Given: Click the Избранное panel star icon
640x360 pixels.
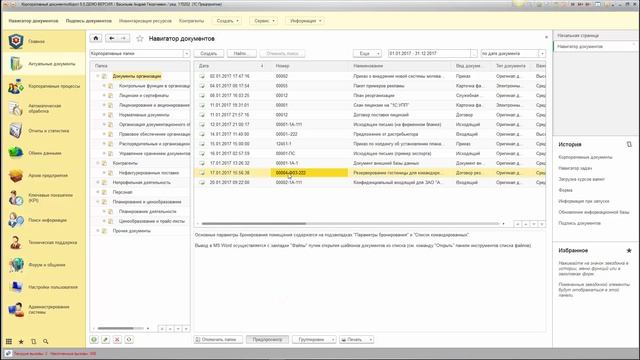Looking at the screenshot, I should pos(629,251).
